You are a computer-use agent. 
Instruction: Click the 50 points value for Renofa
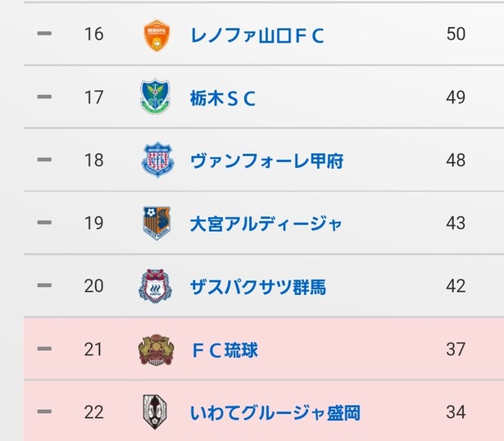456,34
